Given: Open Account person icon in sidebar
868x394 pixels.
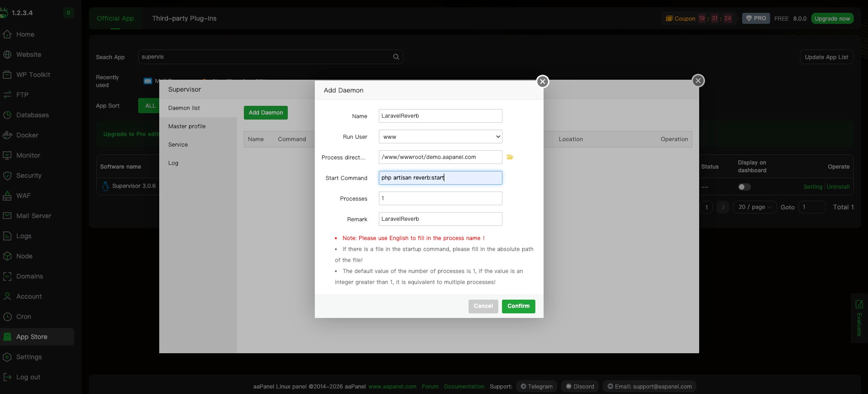Looking at the screenshot, I should point(7,296).
